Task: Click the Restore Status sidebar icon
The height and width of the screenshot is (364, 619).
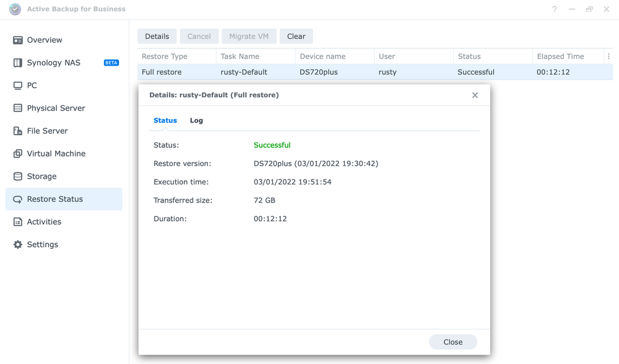Action: 18,199
